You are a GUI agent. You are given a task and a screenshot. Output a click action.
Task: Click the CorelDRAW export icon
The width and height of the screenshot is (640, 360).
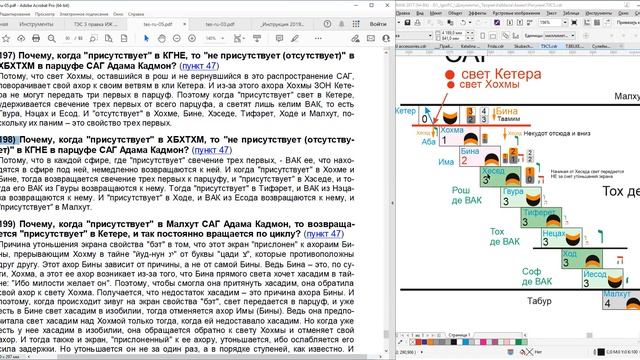click(520, 22)
